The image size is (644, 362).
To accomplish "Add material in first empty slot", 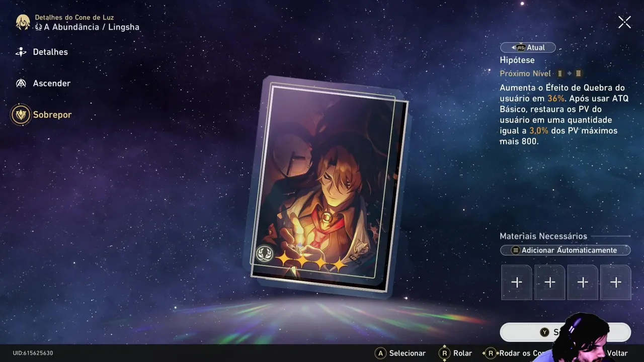I will [516, 283].
